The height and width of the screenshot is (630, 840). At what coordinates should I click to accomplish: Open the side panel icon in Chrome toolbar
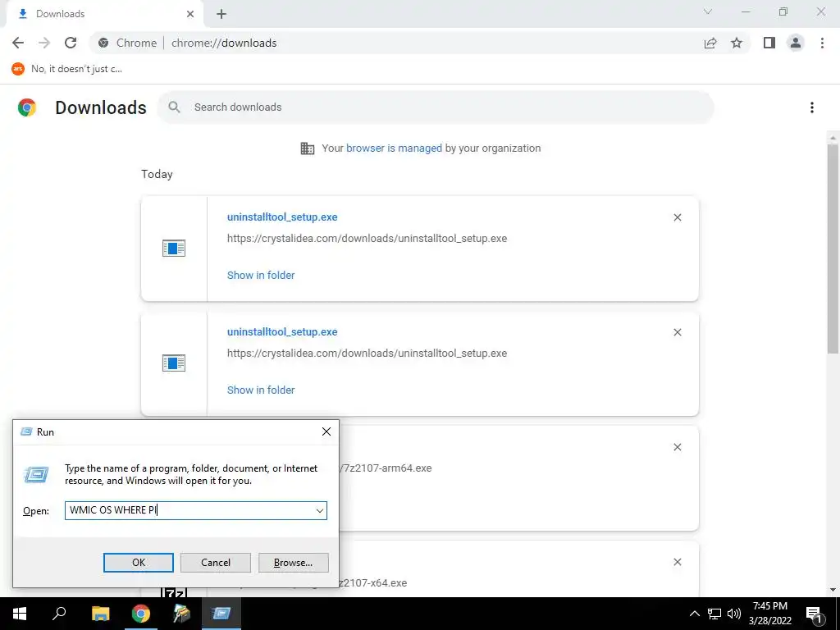click(769, 43)
